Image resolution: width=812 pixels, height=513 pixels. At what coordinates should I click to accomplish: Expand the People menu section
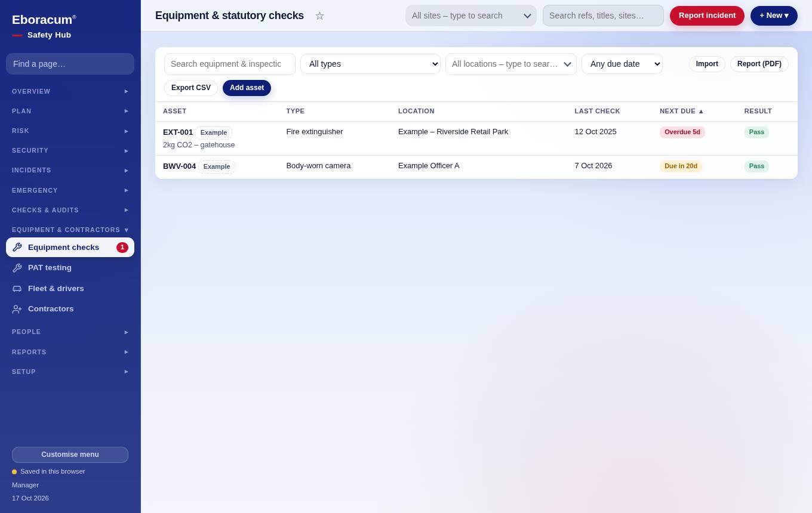(70, 332)
